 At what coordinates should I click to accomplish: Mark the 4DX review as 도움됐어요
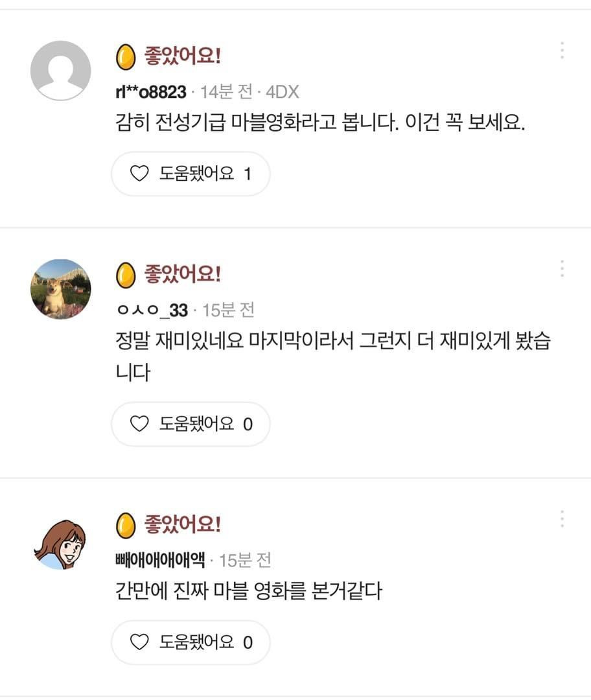click(191, 174)
